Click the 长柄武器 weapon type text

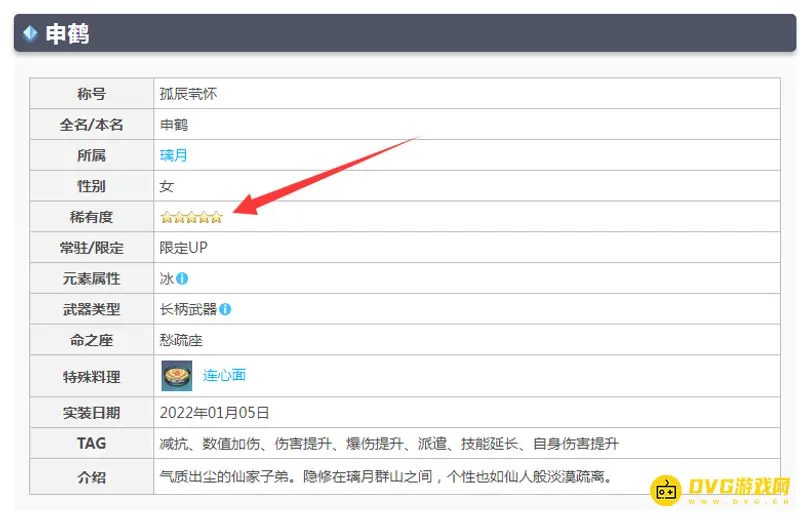coord(188,310)
